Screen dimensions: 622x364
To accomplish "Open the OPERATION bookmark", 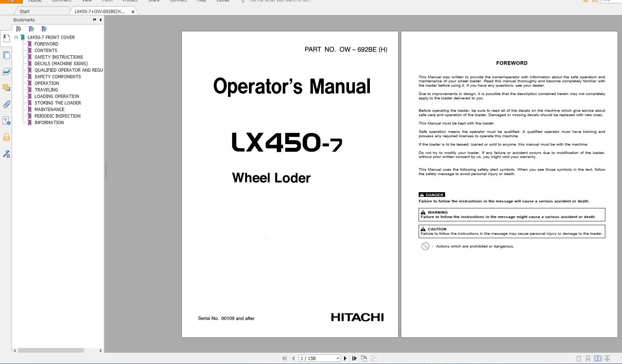I will [x=47, y=83].
